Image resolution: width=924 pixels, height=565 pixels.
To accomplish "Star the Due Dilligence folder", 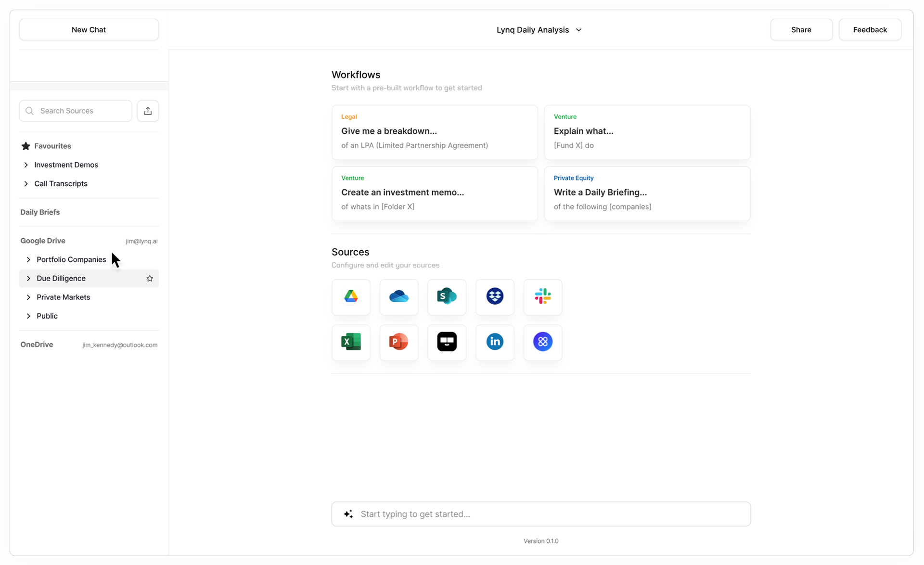I will [x=150, y=278].
